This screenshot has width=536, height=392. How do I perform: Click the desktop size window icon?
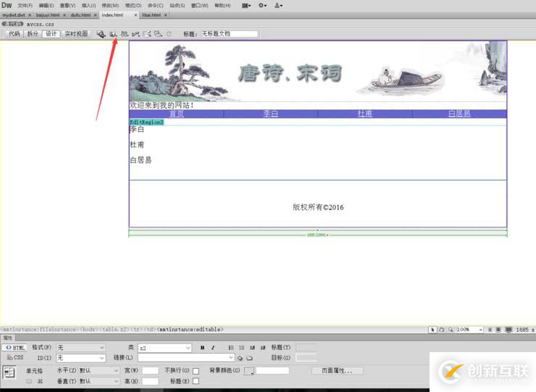(x=508, y=330)
